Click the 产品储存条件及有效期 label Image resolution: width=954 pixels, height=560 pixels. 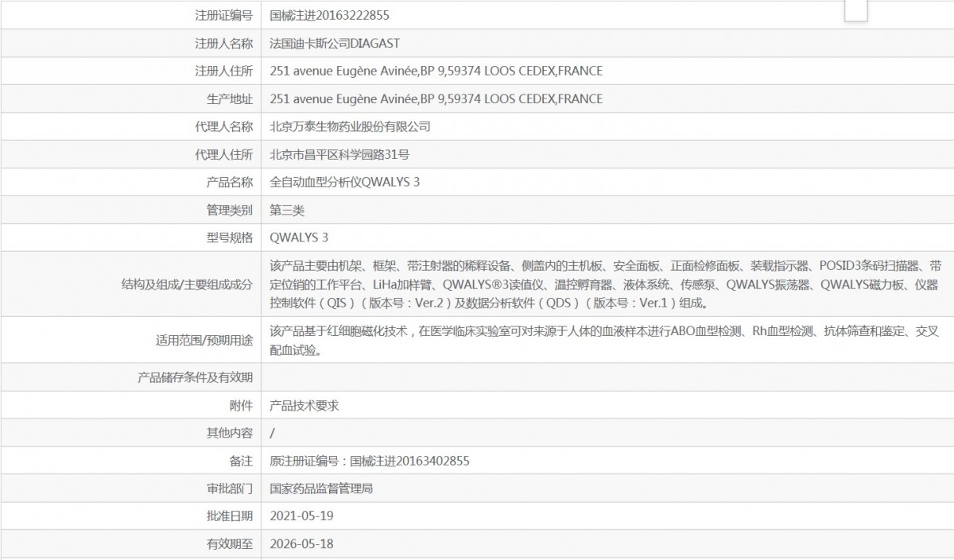(195, 377)
